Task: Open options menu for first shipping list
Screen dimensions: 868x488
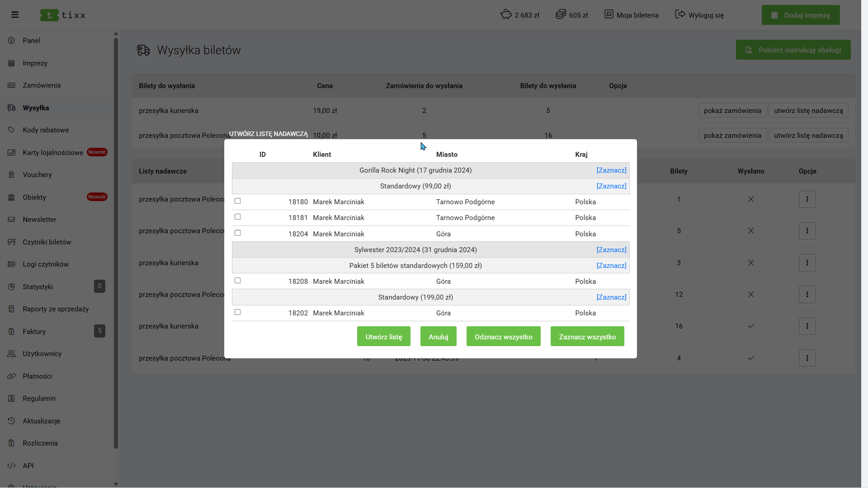Action: [x=807, y=199]
